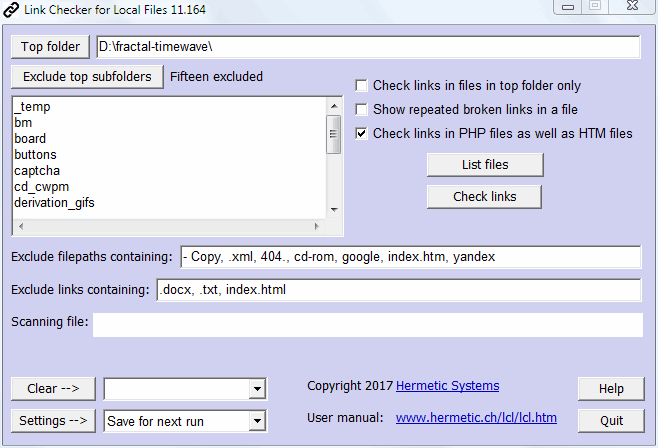Open the www.hermetic.ch/lcl/lcl.htm manual link
Image resolution: width=658 pixels, height=448 pixels.
(x=476, y=418)
